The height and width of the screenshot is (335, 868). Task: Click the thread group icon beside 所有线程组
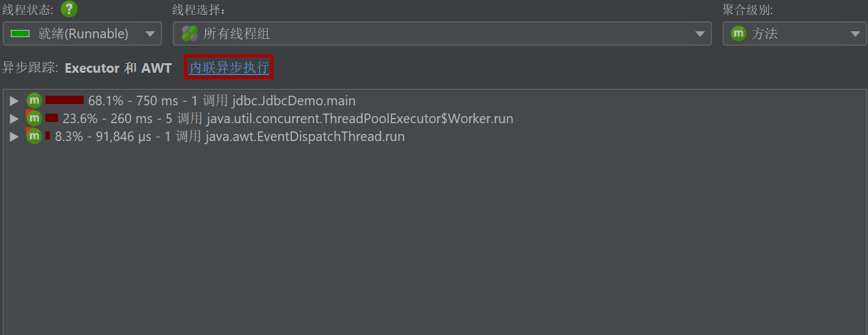pyautogui.click(x=190, y=34)
